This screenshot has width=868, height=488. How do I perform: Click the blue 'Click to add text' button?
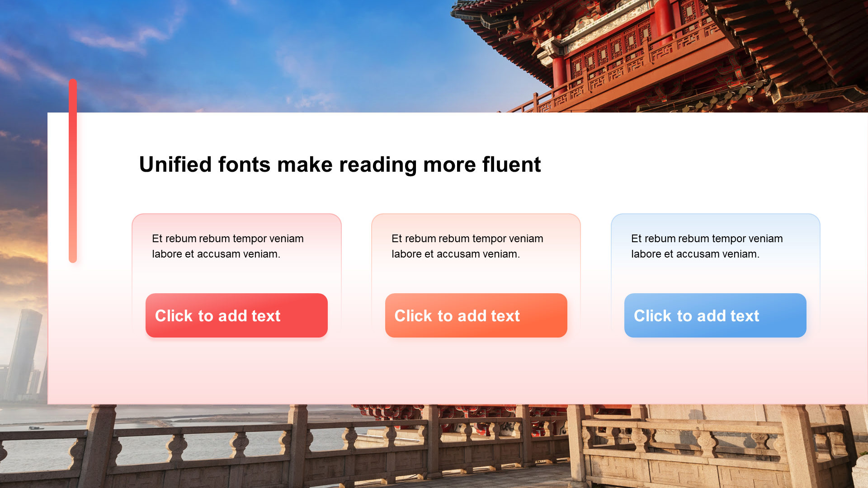(715, 315)
